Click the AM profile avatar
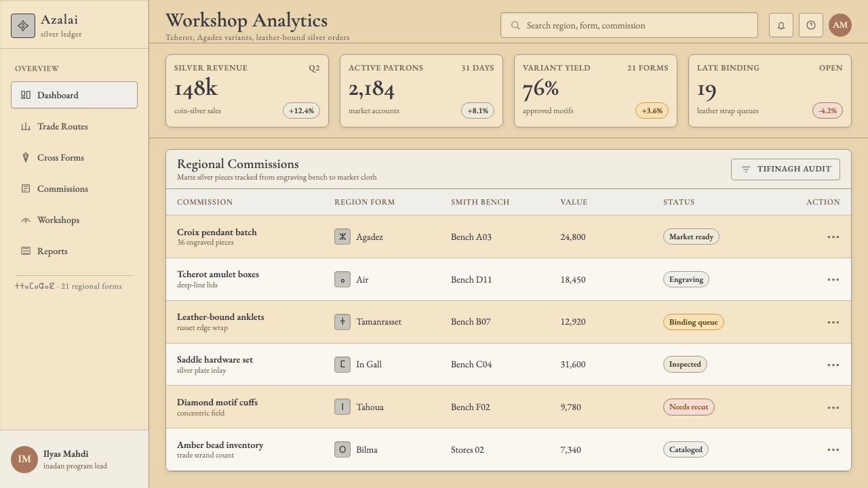Image resolution: width=868 pixels, height=488 pixels. click(840, 25)
